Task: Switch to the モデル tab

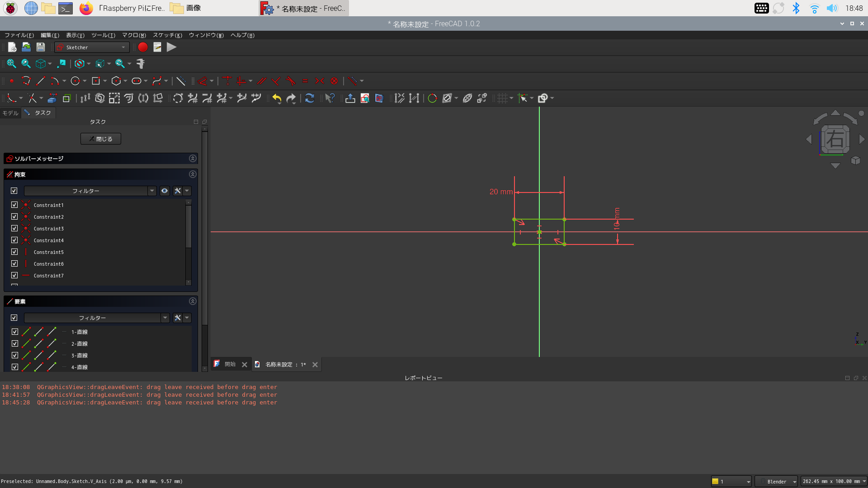Action: [10, 113]
